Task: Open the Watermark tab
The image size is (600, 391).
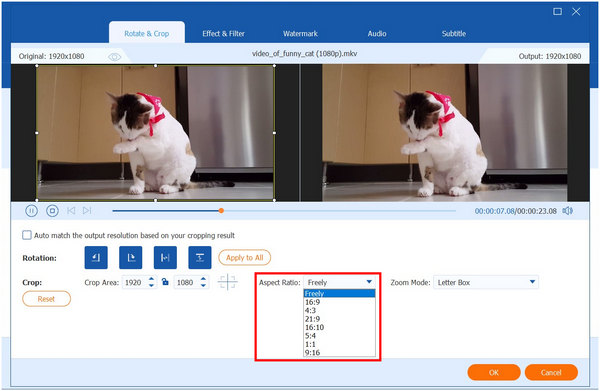Action: tap(300, 33)
